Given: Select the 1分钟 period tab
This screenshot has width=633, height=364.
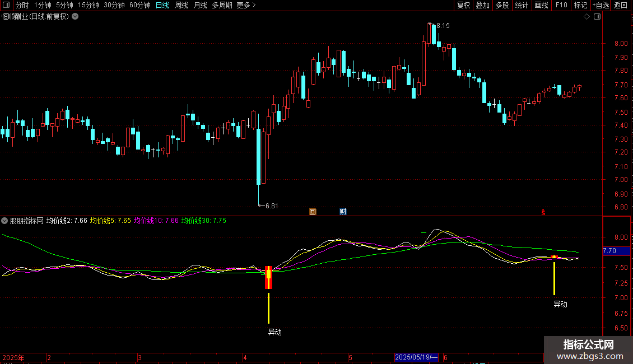Looking at the screenshot, I should 43,5.
